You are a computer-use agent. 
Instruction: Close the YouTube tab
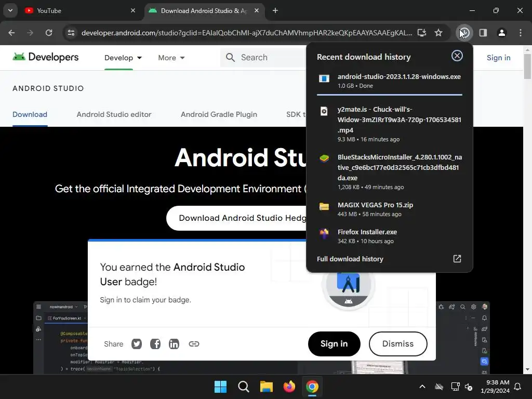point(133,10)
